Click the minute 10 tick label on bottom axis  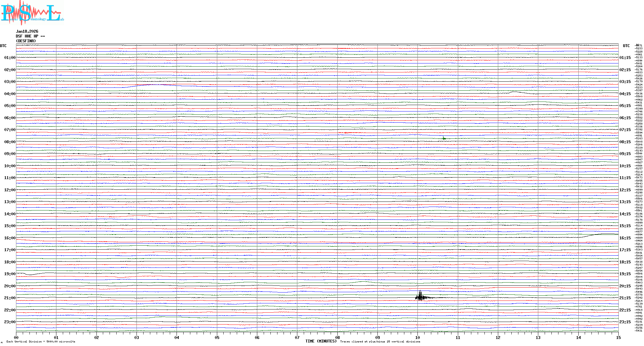pyautogui.click(x=417, y=337)
